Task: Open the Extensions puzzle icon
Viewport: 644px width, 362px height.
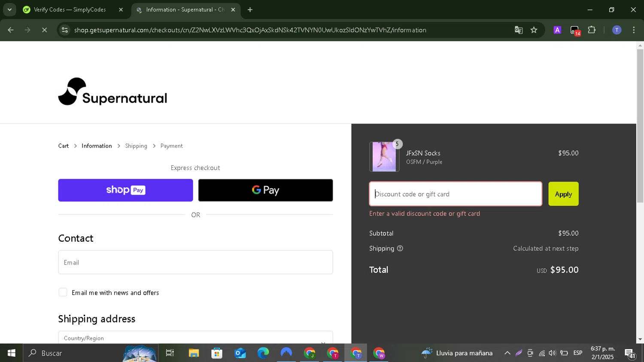Action: (592, 30)
